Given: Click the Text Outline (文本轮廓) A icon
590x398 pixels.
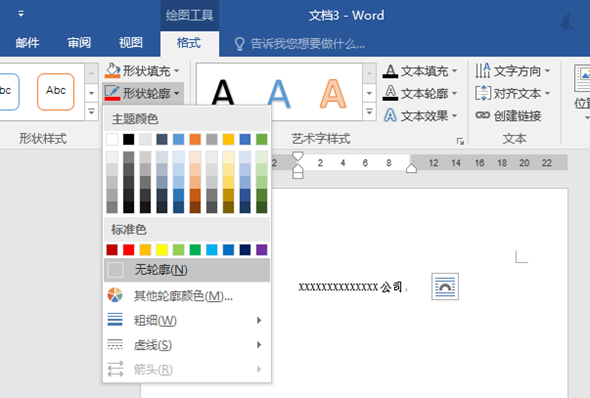Looking at the screenshot, I should pos(390,93).
